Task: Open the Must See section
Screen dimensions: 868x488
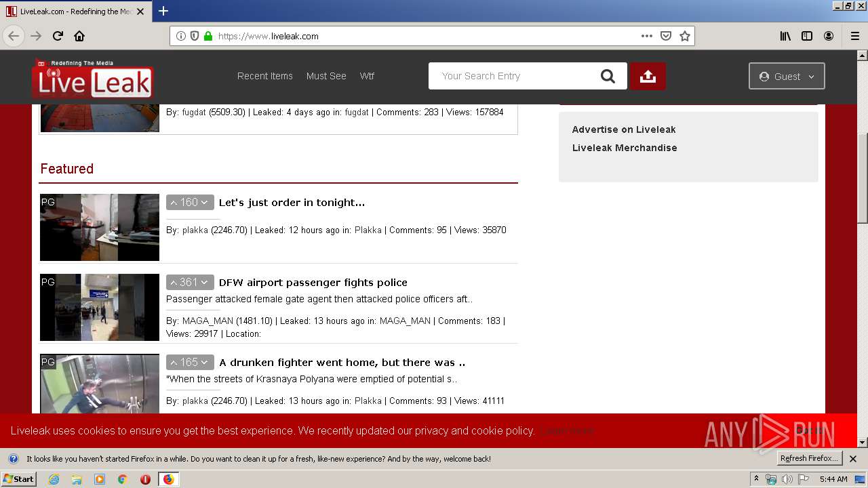Action: point(326,76)
